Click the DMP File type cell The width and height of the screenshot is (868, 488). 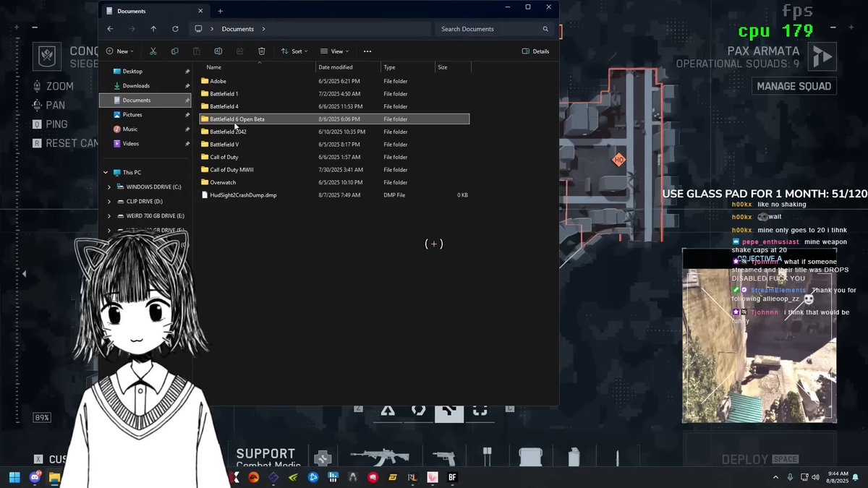point(394,195)
